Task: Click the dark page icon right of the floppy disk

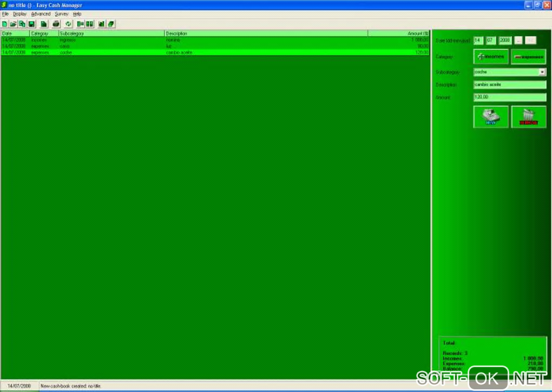Action: coord(44,24)
